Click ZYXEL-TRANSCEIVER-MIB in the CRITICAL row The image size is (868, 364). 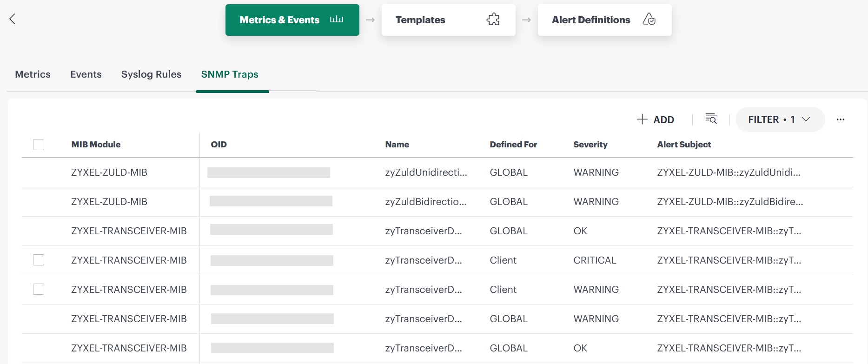pyautogui.click(x=129, y=260)
